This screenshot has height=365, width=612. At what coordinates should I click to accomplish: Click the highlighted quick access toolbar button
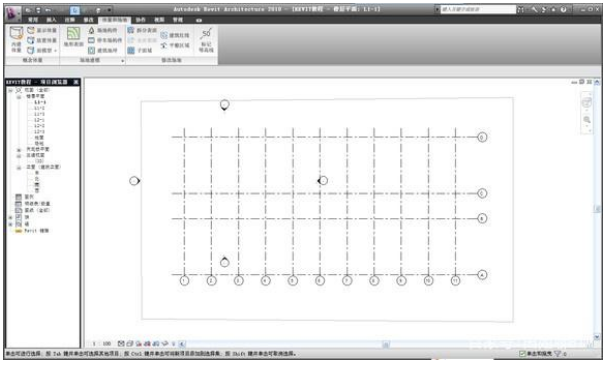tap(75, 10)
